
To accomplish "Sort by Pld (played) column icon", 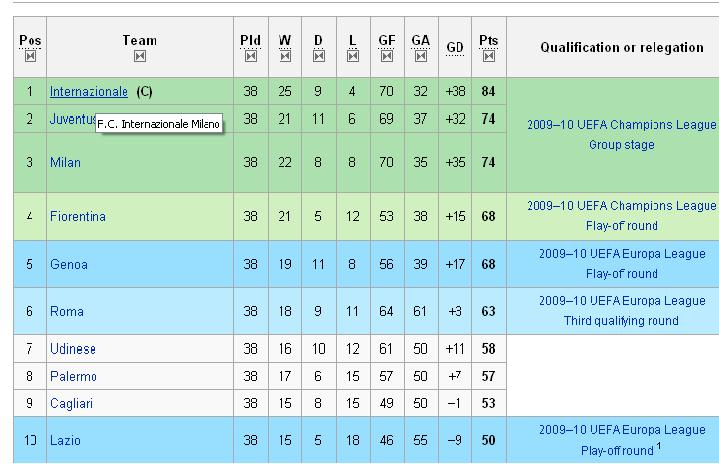I will [x=250, y=56].
